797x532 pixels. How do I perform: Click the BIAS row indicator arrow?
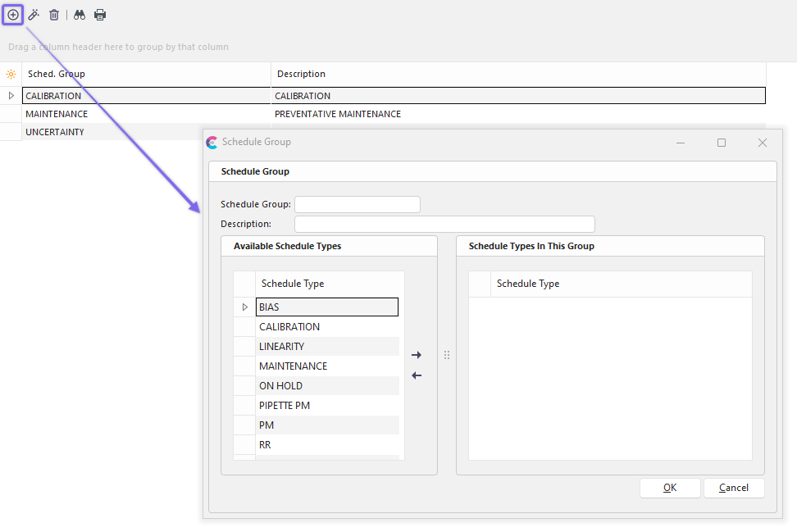244,307
